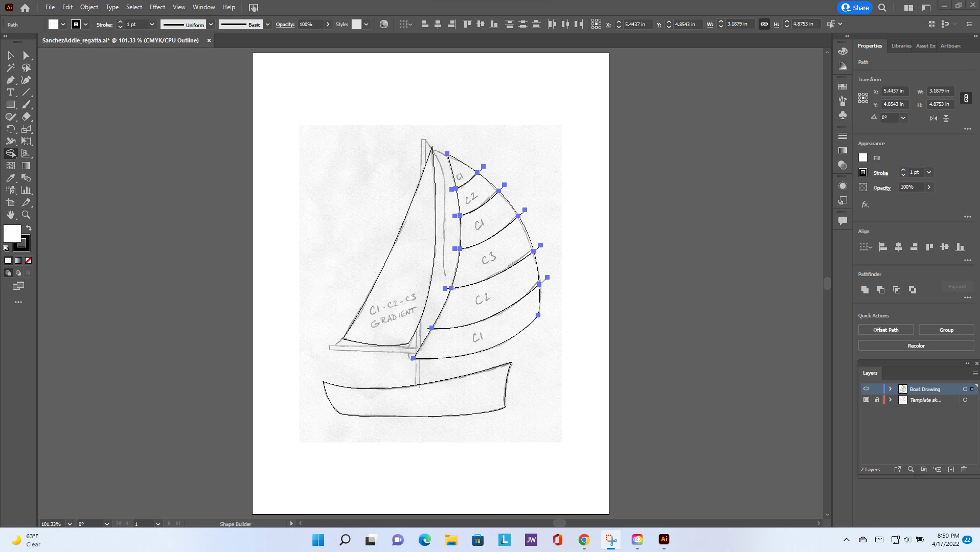The image size is (980, 552).
Task: Click the Pathfinder Minus Front icon
Action: 881,290
